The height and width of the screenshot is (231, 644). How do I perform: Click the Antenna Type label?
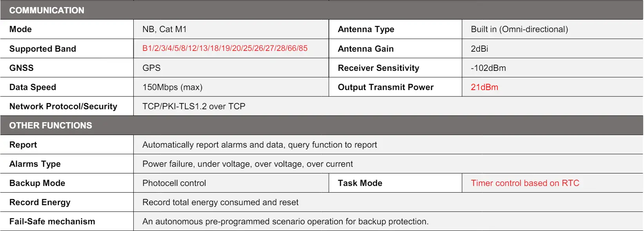(x=366, y=29)
